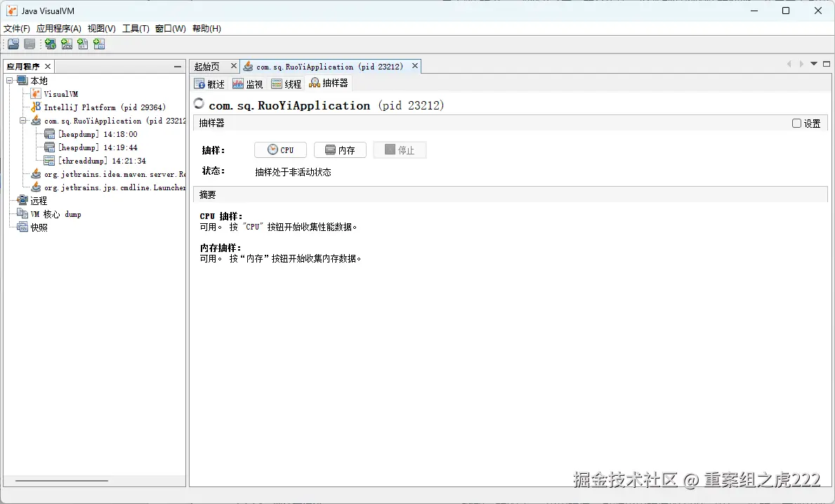Click the 摘要 section header
This screenshot has height=504, width=835.
pos(510,194)
